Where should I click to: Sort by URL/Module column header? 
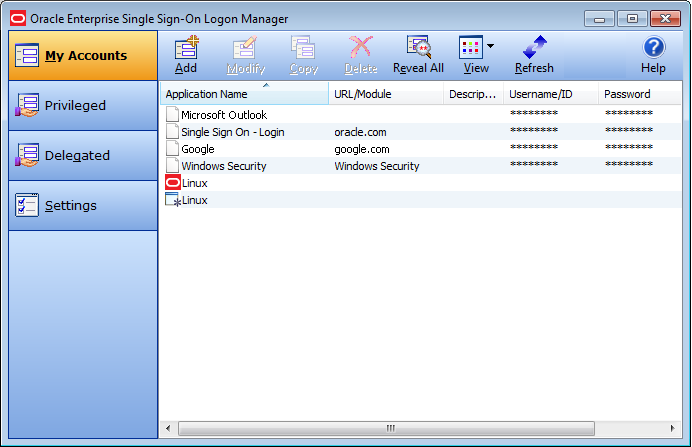(386, 94)
